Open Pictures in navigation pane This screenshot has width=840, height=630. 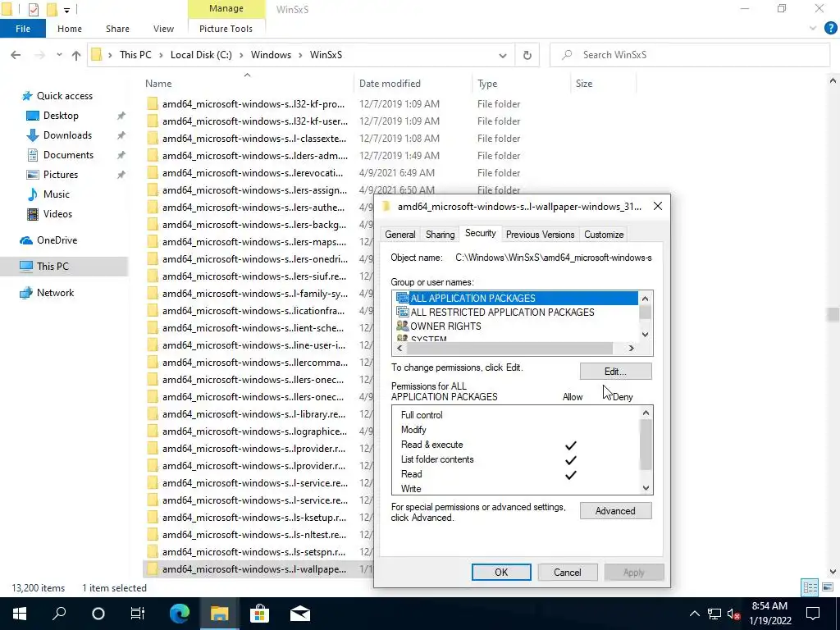pos(60,175)
